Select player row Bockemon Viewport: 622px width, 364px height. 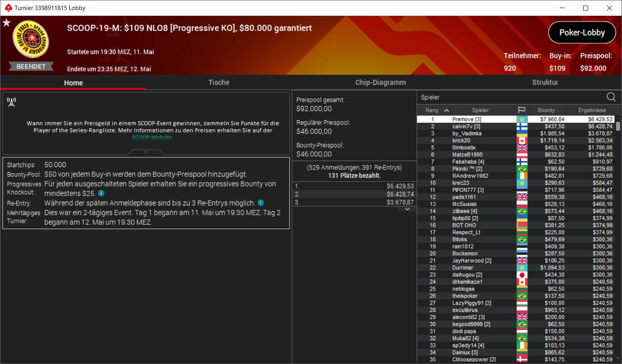click(x=515, y=253)
